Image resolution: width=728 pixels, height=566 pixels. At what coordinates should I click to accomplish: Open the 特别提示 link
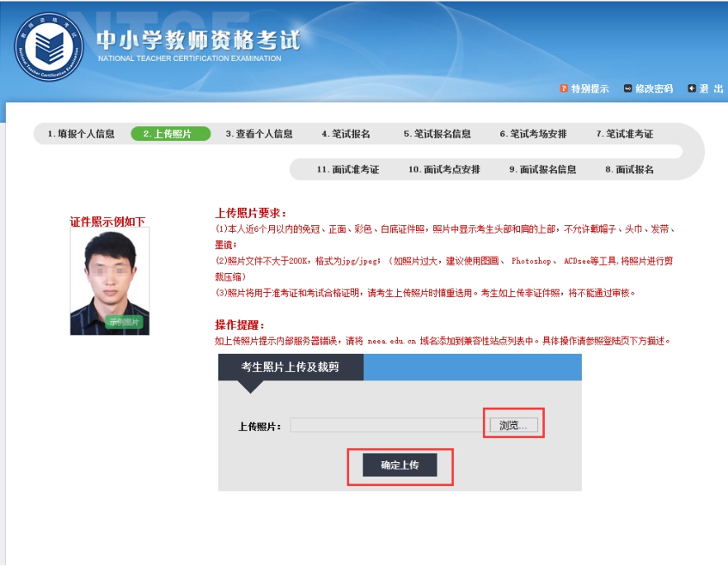(x=590, y=88)
